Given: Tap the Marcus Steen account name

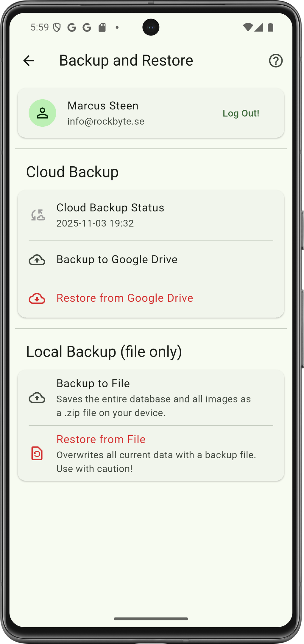Looking at the screenshot, I should pyautogui.click(x=103, y=106).
